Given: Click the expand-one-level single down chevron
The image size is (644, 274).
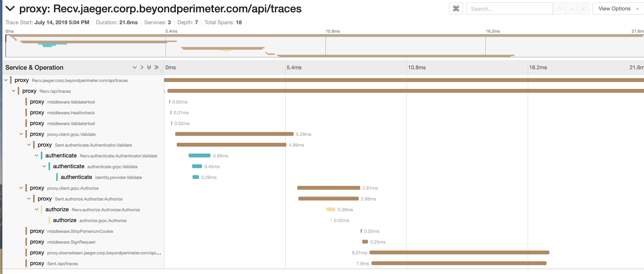Looking at the screenshot, I should point(135,68).
